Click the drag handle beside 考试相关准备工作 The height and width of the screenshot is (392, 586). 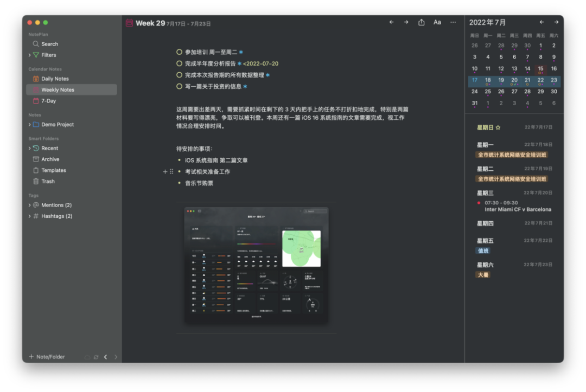(172, 172)
